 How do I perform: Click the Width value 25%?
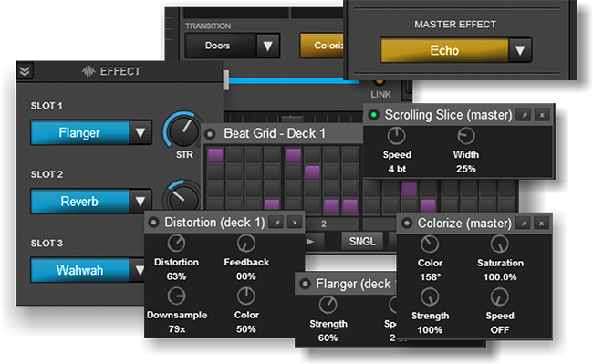coord(466,169)
